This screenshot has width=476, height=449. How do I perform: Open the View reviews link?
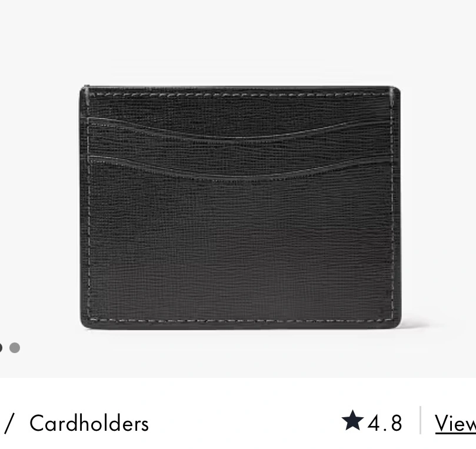tap(455, 423)
